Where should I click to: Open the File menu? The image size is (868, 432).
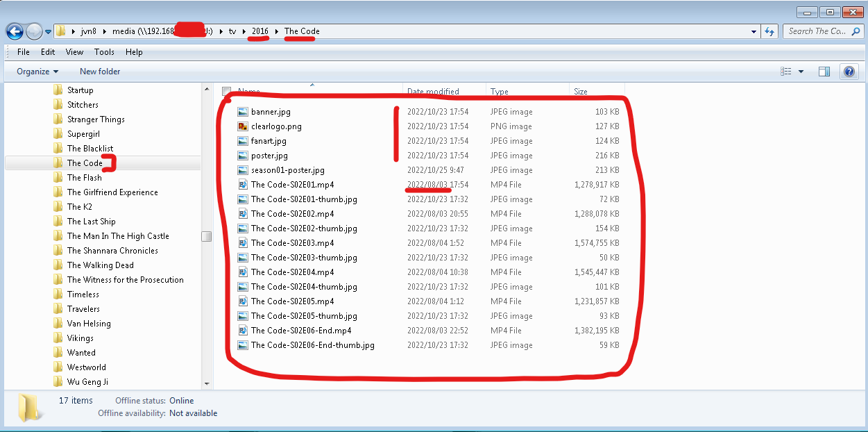point(24,52)
